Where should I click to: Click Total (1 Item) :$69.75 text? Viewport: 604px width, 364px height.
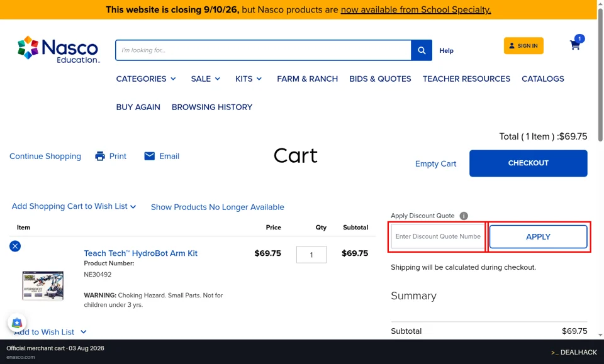[543, 136]
